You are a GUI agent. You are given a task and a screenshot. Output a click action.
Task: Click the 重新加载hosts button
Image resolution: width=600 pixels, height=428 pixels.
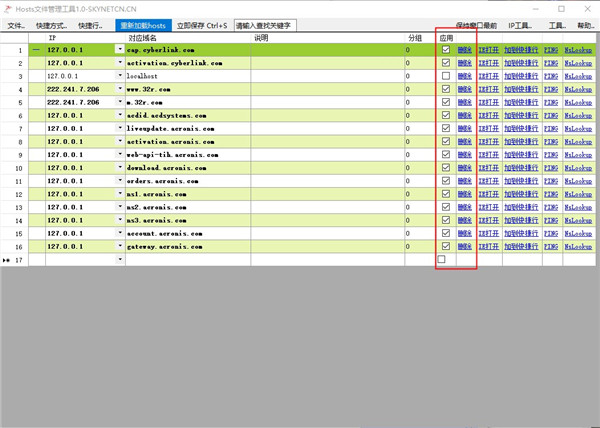[141, 25]
